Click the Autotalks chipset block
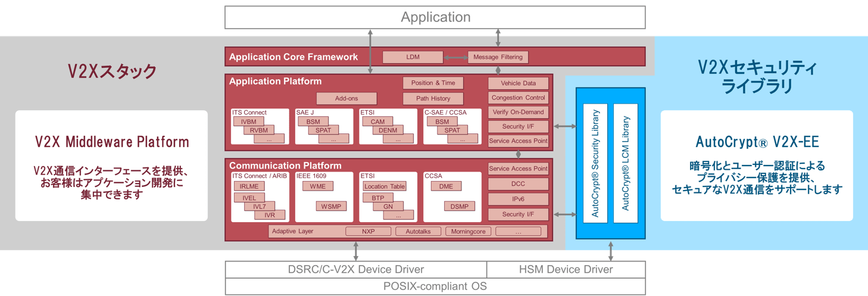The image size is (868, 296). point(417,231)
